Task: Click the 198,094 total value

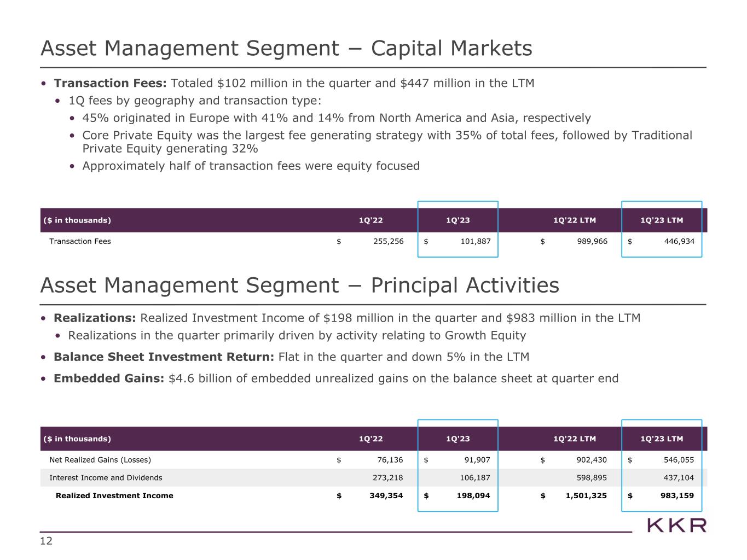Action: click(474, 495)
